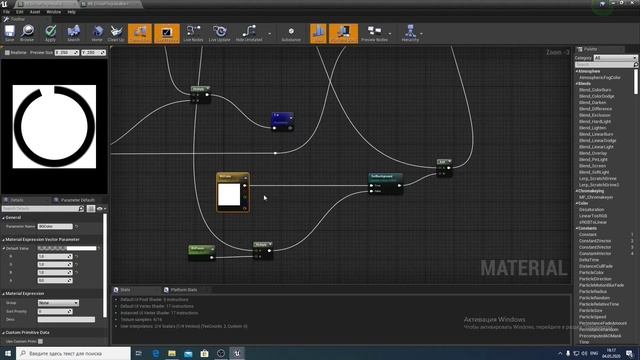Enable the Realtime checkbox in preview
This screenshot has width=640, height=360.
pyautogui.click(x=7, y=53)
